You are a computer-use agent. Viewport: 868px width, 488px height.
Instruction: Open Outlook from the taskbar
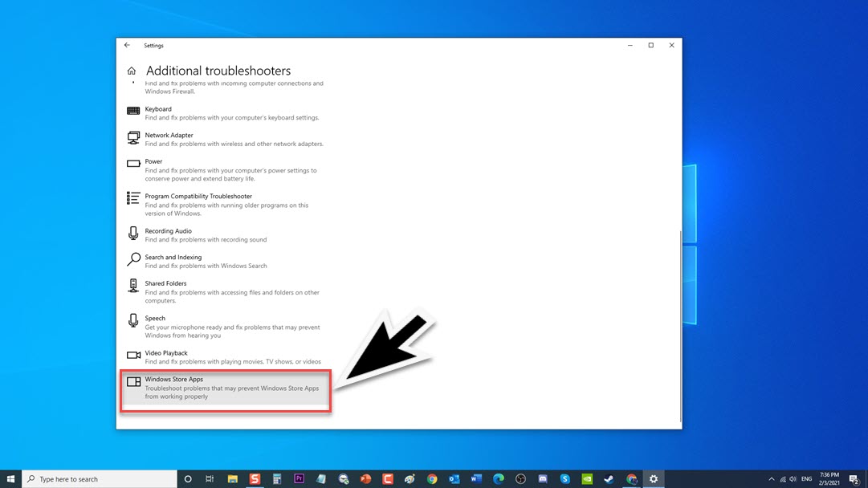pos(454,478)
